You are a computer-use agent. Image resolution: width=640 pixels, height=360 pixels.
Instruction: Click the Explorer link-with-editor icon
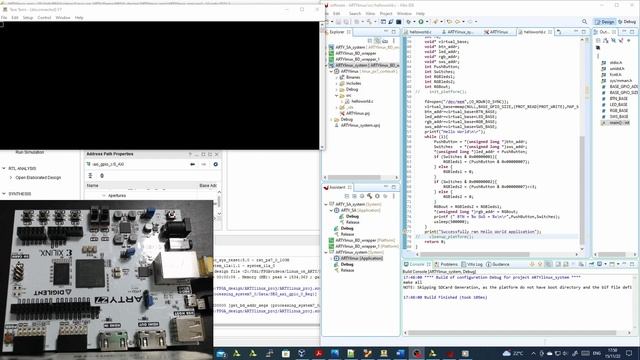click(x=378, y=41)
